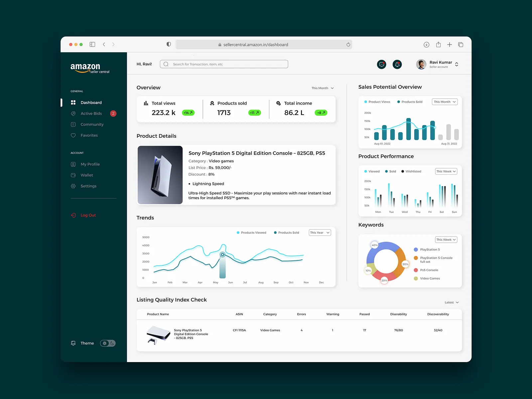The width and height of the screenshot is (532, 399).
Task: Click the browser share icon
Action: [x=438, y=45]
